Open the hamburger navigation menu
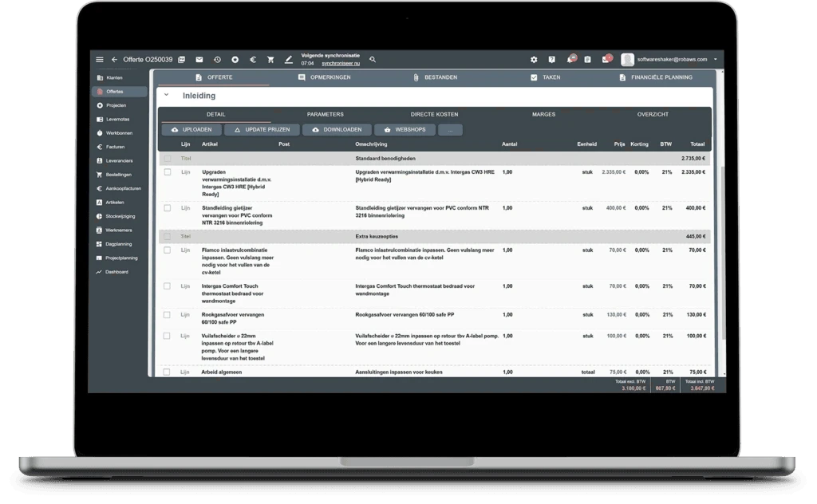 coord(100,60)
